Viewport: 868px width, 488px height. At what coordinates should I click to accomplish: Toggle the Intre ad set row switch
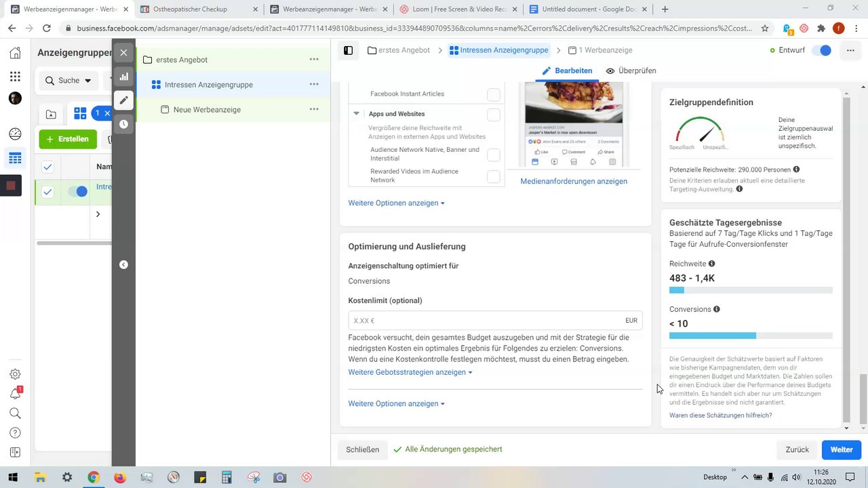[x=77, y=192]
